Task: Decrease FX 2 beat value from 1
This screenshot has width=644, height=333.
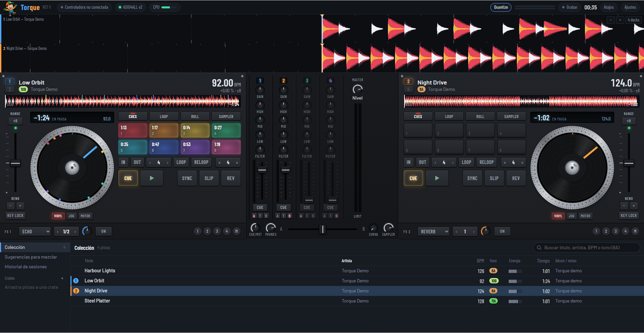Action: click(x=456, y=231)
